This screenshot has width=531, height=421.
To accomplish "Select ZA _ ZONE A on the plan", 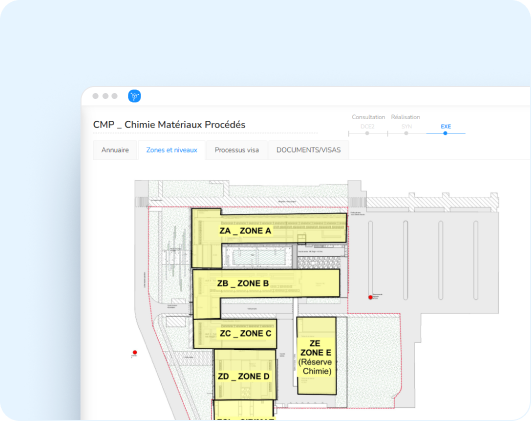I will click(245, 231).
